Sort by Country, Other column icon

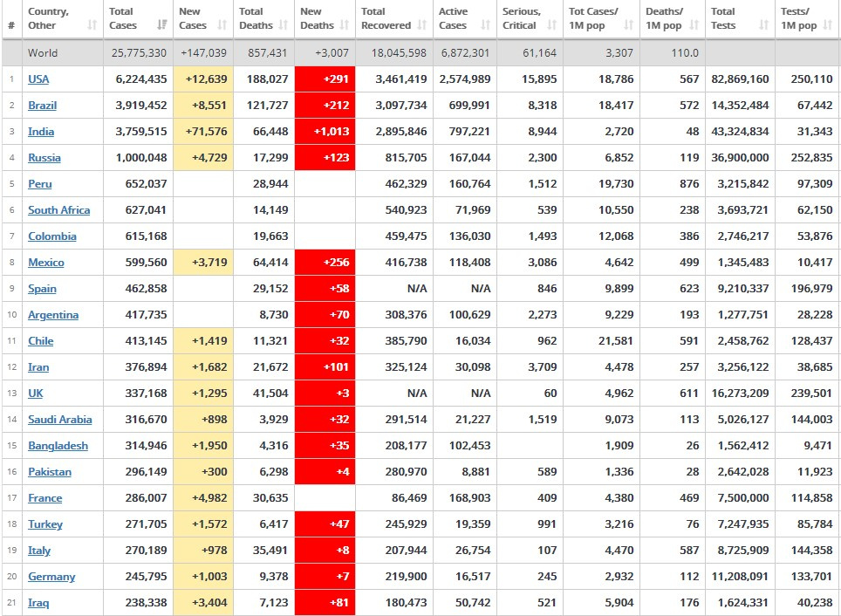(x=92, y=24)
